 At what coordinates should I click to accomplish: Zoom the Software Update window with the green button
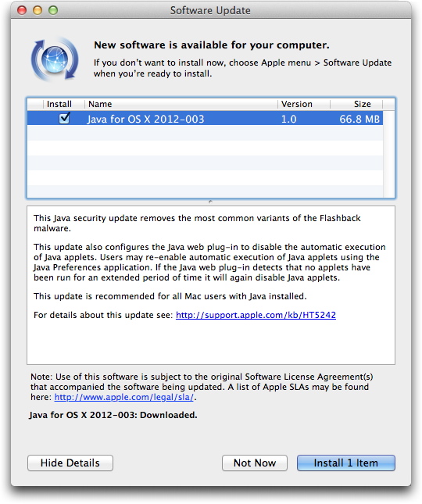coord(53,10)
